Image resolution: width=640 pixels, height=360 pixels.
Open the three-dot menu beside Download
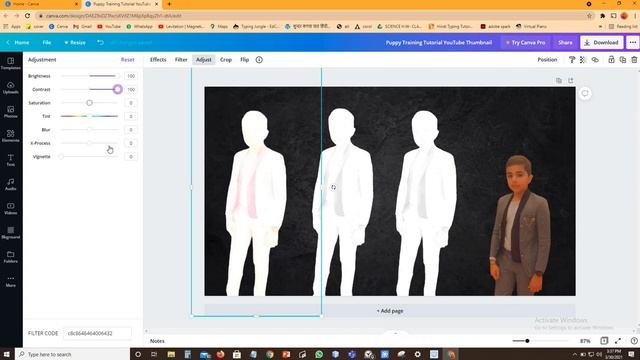pyautogui.click(x=633, y=42)
